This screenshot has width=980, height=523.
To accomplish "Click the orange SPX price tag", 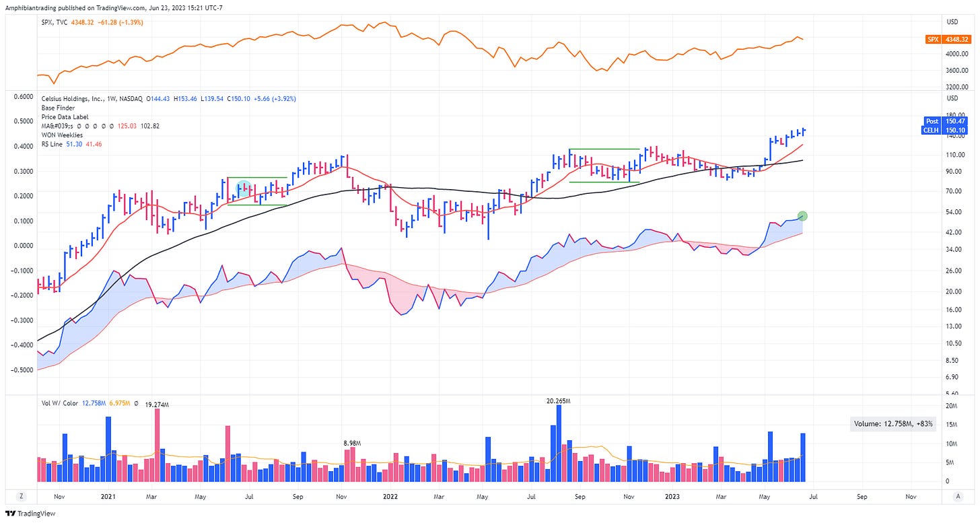I will tap(949, 40).
